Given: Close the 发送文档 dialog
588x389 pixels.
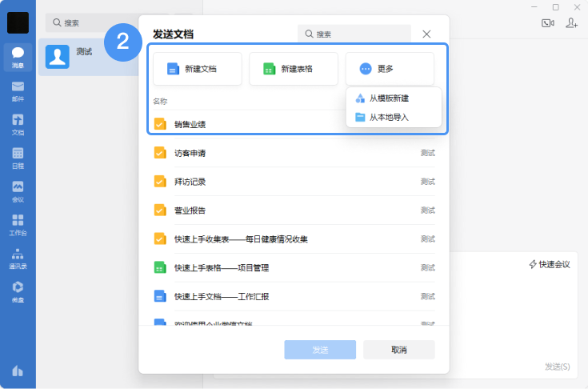Looking at the screenshot, I should pos(426,34).
